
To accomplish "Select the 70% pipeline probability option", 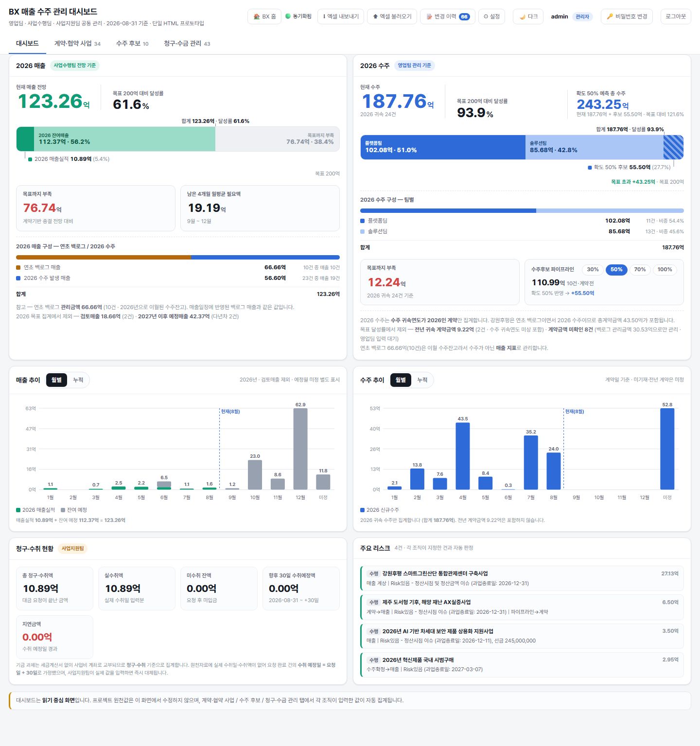I will click(640, 270).
